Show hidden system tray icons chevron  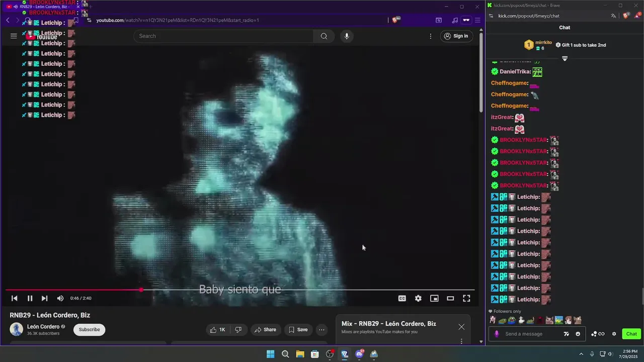point(581,354)
